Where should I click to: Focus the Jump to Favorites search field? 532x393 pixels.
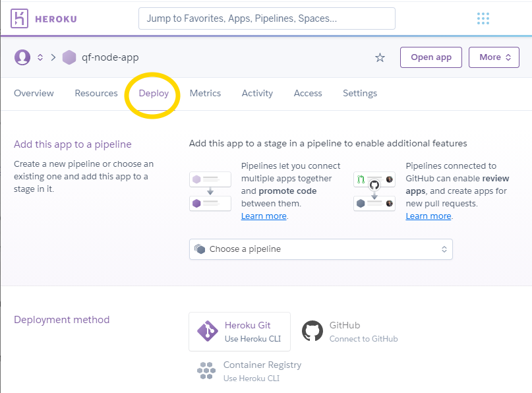pyautogui.click(x=266, y=18)
